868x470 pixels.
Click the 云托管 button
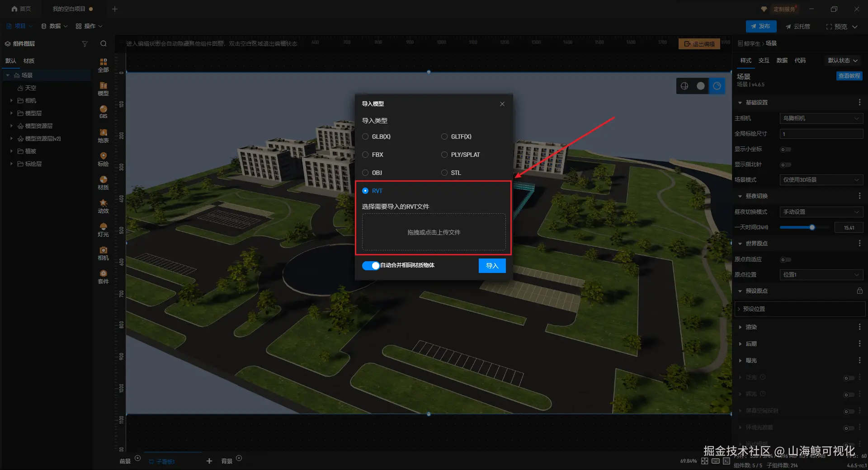(798, 26)
